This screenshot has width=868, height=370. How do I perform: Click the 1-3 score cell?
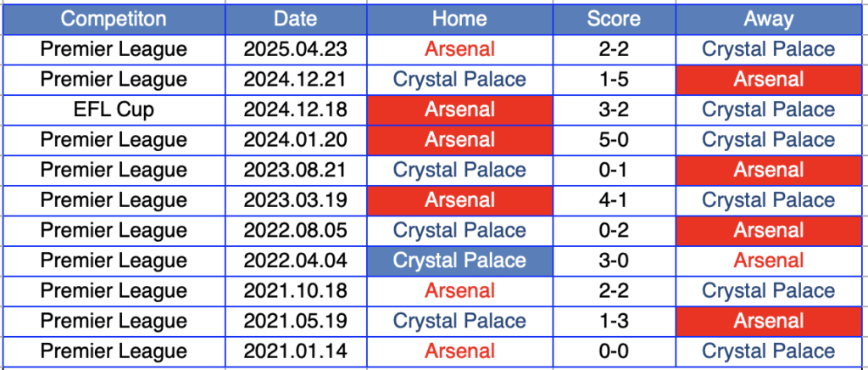[x=614, y=321]
